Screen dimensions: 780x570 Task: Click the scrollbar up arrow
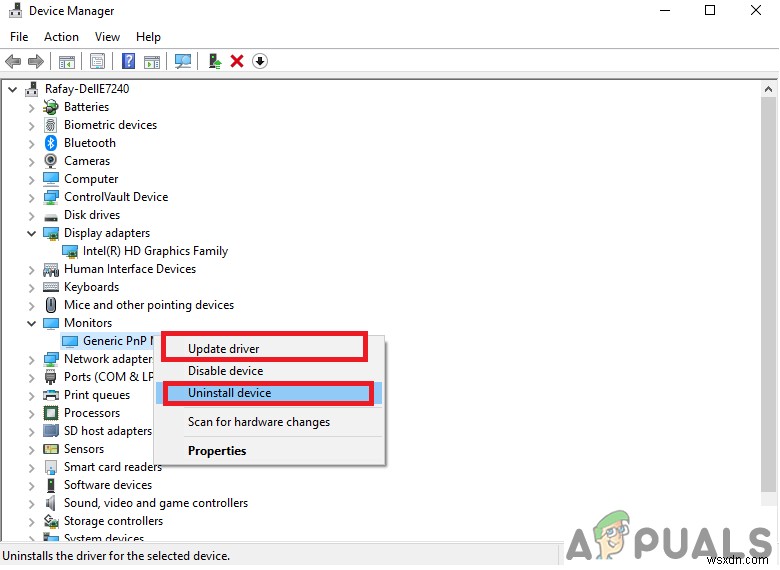point(768,90)
